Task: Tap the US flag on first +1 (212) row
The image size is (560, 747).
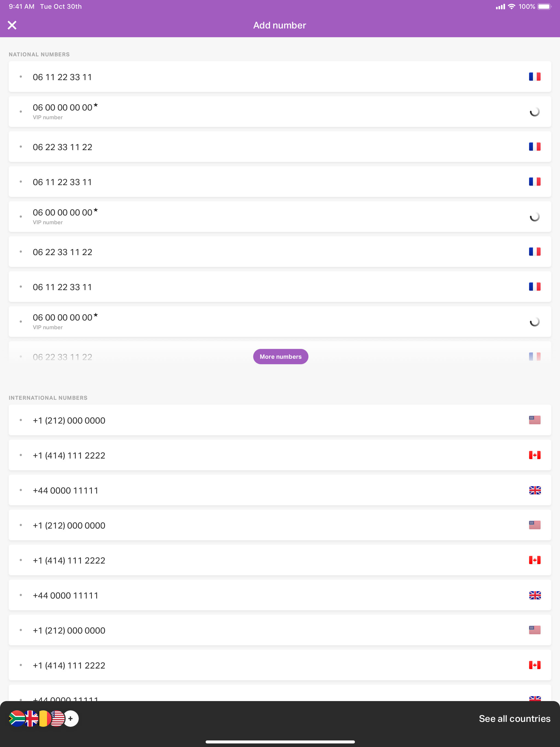Action: coord(534,420)
